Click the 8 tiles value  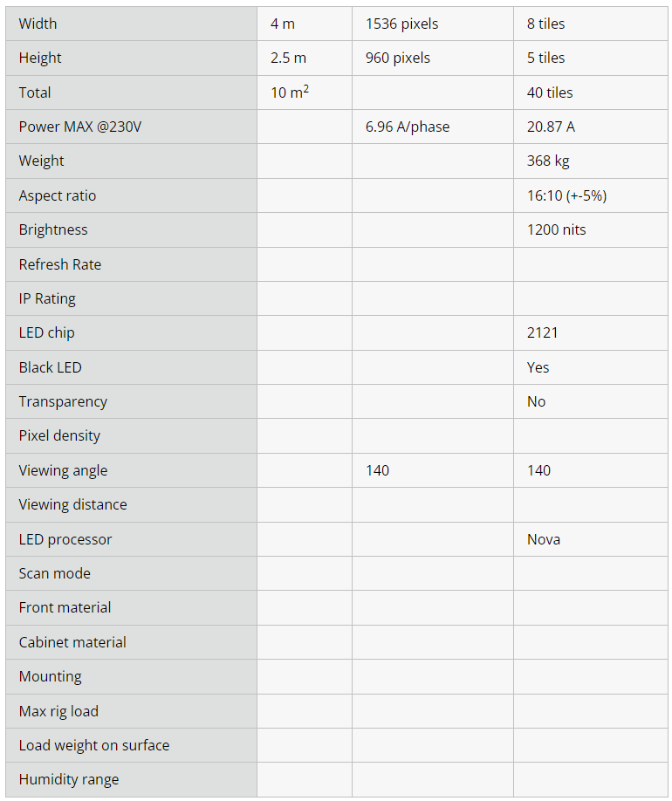tap(545, 24)
